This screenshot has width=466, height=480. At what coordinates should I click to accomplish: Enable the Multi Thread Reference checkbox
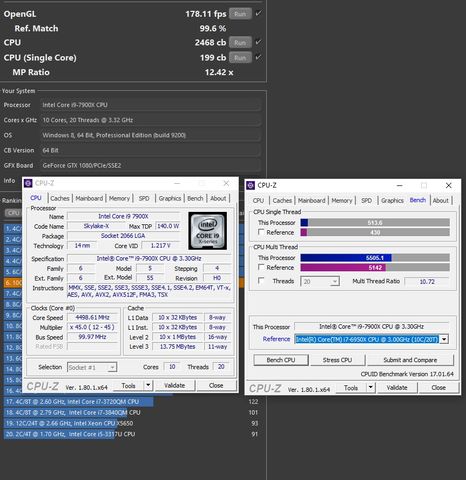261,267
